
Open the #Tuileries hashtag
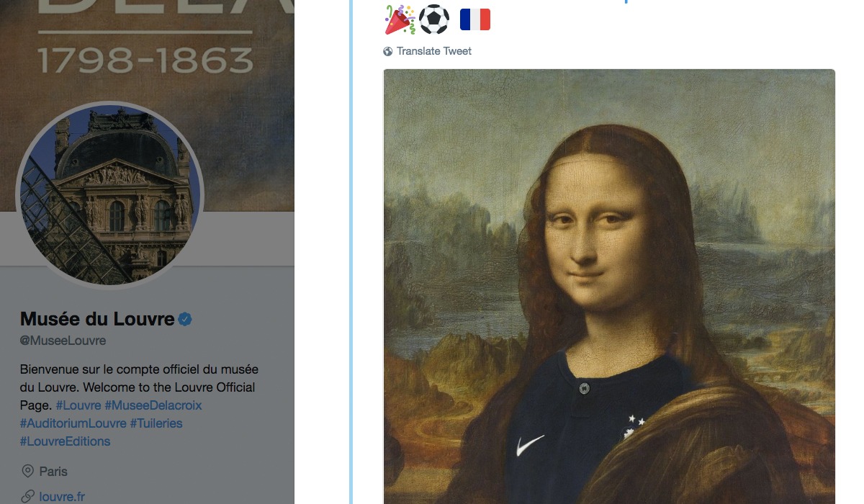point(156,423)
